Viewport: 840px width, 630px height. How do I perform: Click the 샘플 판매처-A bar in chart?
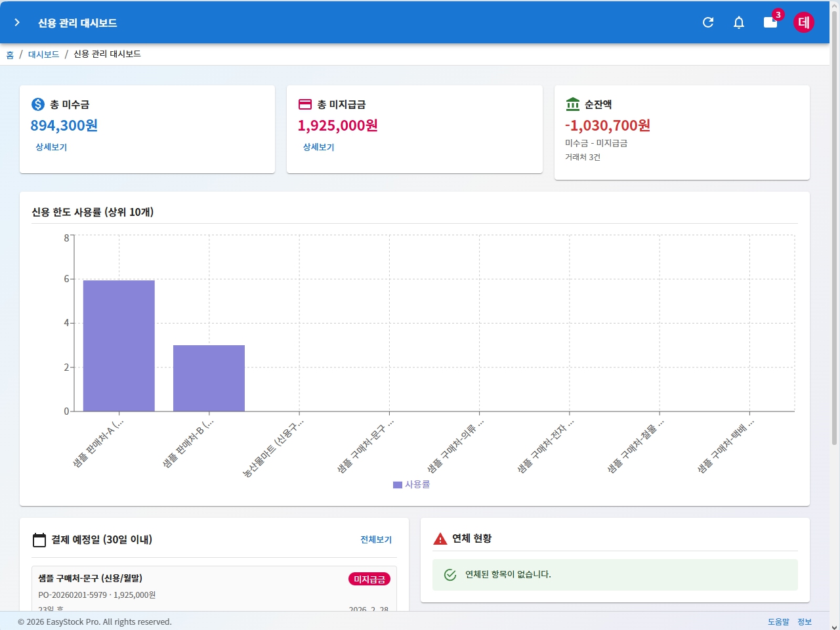click(x=119, y=346)
